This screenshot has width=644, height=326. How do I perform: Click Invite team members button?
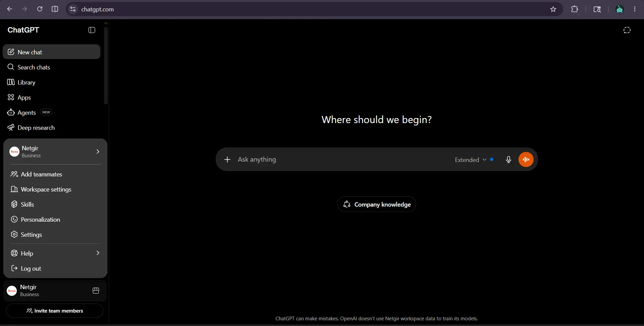click(x=55, y=311)
